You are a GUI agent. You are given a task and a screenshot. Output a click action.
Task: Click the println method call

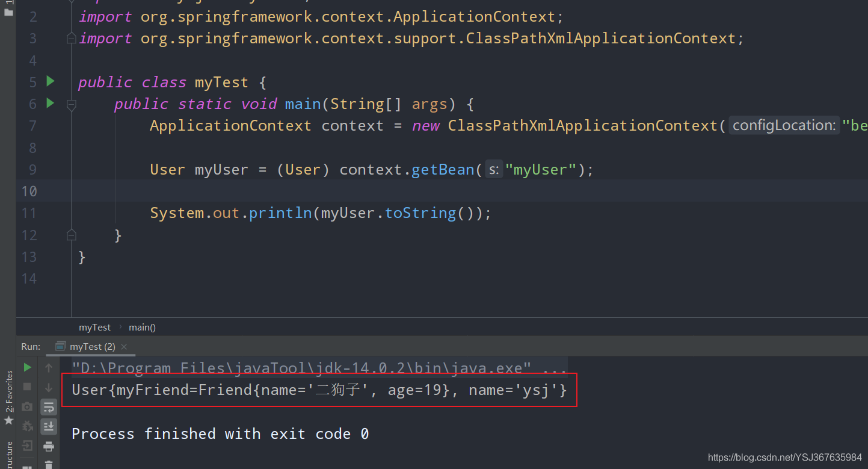coord(280,213)
